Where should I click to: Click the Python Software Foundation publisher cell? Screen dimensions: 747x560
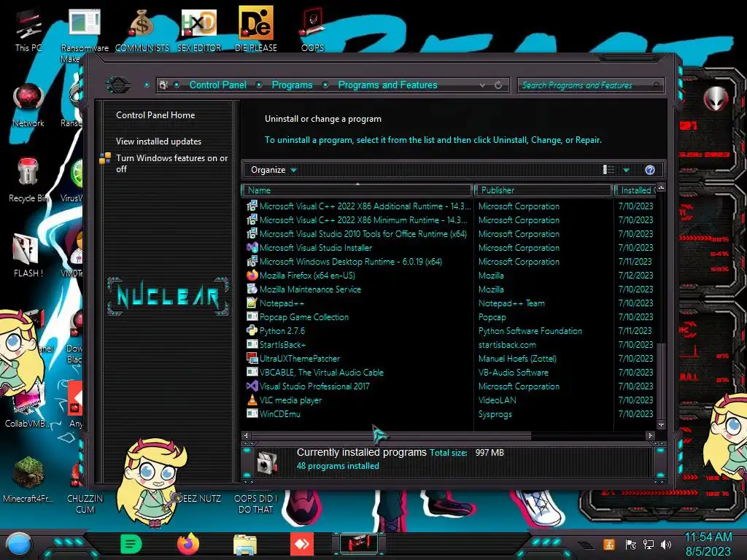[x=530, y=331]
